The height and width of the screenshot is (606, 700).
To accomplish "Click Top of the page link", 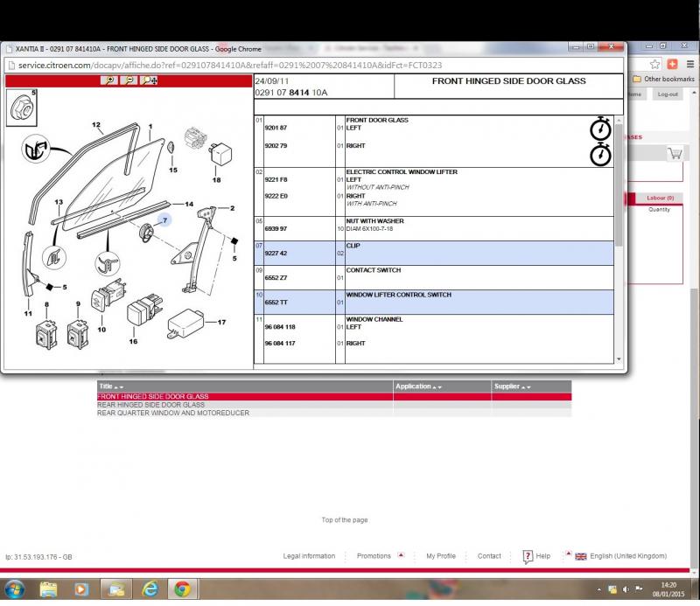I will click(345, 520).
